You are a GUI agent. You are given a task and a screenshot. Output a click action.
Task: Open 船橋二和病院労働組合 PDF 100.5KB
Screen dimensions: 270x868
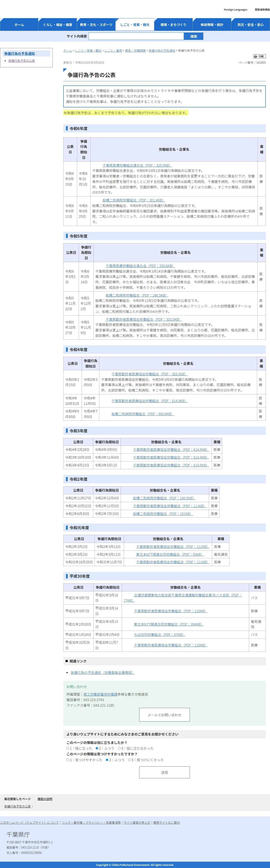[x=164, y=498]
